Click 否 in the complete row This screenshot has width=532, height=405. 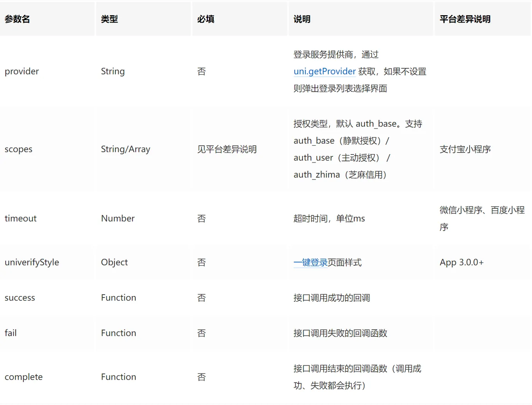coord(201,377)
